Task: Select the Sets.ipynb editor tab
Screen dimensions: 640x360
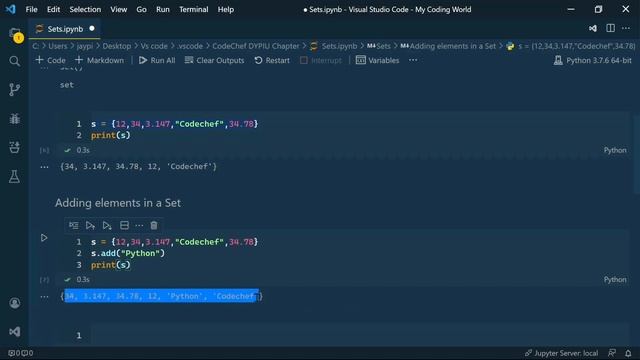Action: 65,29
